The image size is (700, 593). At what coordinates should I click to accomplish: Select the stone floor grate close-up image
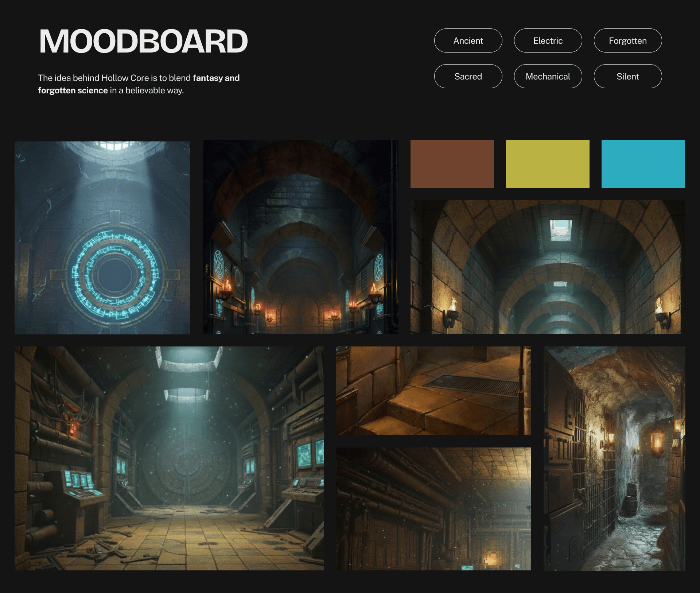433,391
